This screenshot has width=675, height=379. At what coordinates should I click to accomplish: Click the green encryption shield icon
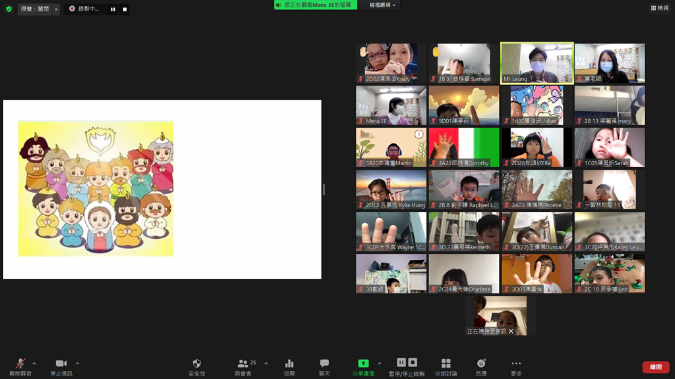pos(9,9)
